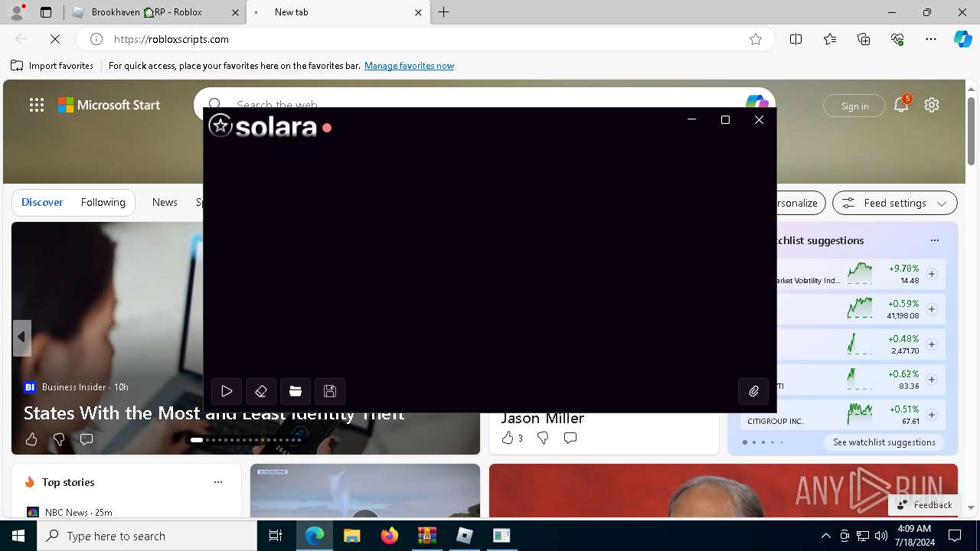Open Microsoft Start page settings gear
The width and height of the screenshot is (980, 551).
[x=932, y=105]
